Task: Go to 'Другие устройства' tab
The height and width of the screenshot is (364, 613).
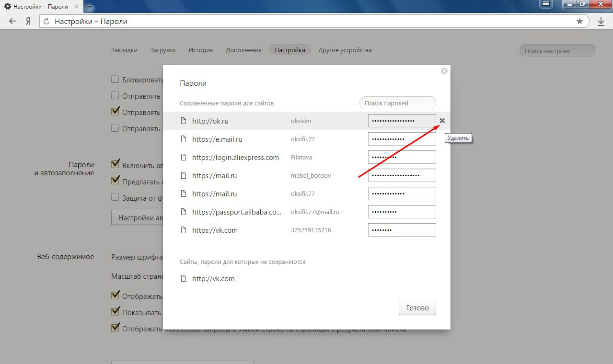Action: [x=345, y=50]
